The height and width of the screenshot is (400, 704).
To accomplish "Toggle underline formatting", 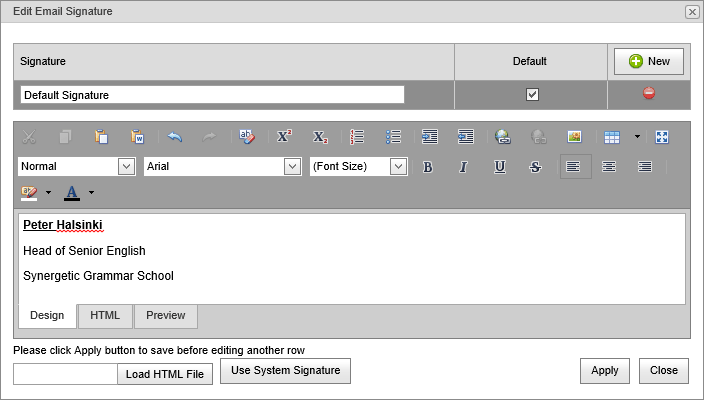I will point(500,167).
